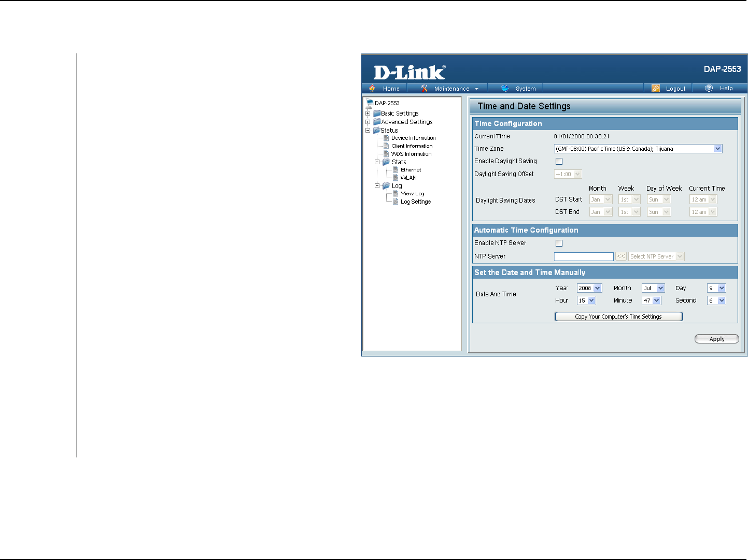Click the << button beside NTP Server
Image resolution: width=748 pixels, height=560 pixels.
(621, 256)
